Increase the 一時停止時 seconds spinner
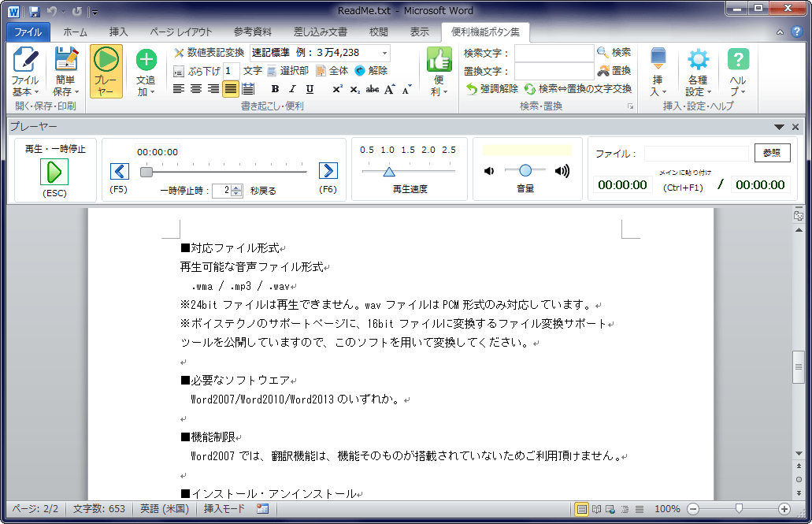Viewport: 812px width, 524px height. click(236, 188)
